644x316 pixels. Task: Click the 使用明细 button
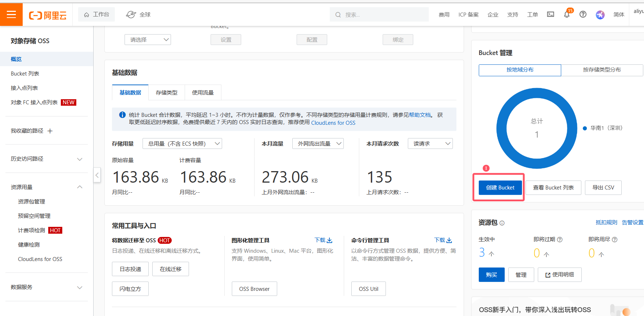pyautogui.click(x=559, y=275)
